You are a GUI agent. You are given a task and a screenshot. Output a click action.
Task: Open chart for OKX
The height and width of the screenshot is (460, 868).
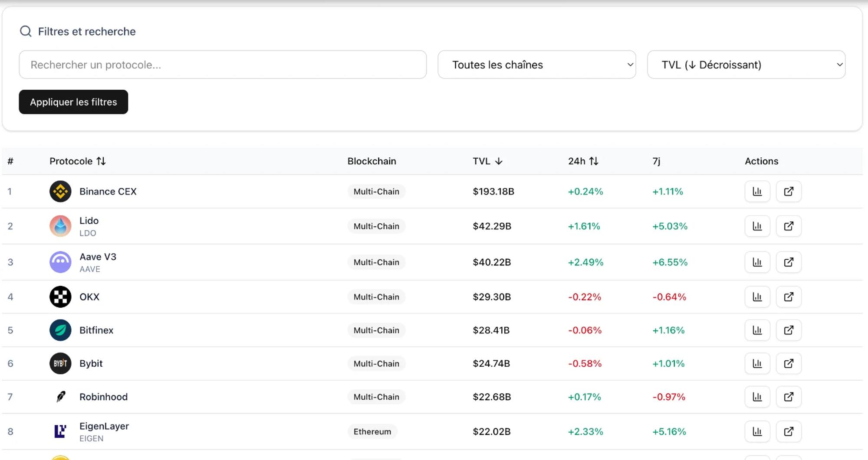point(757,297)
